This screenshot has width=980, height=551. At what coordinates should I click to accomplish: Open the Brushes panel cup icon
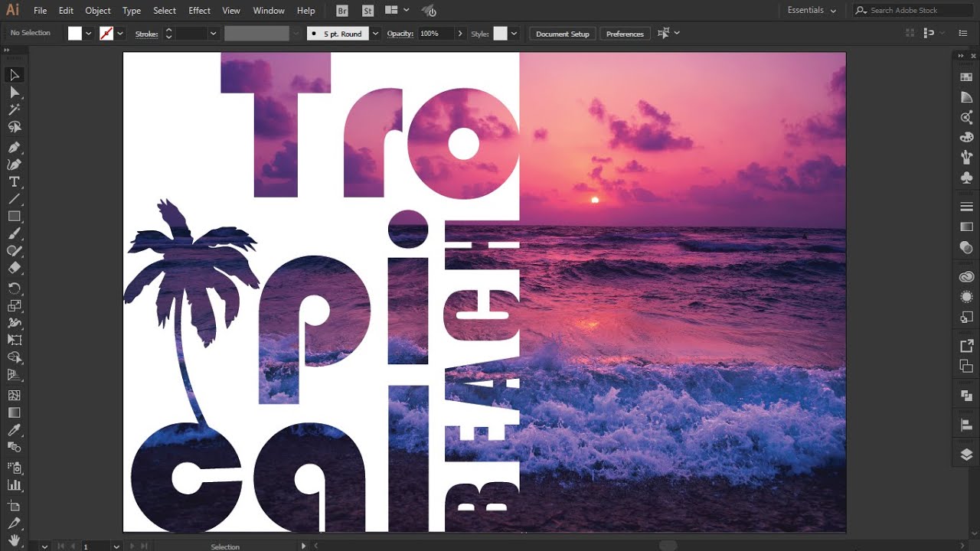coord(966,157)
